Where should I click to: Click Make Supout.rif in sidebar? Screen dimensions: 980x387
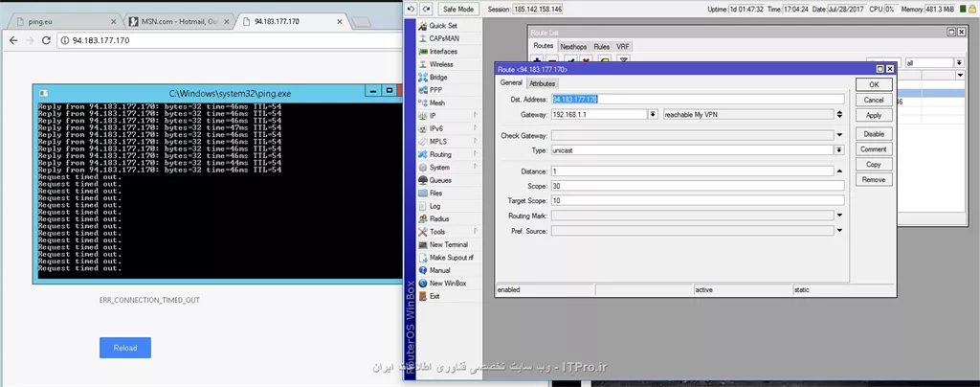point(451,258)
